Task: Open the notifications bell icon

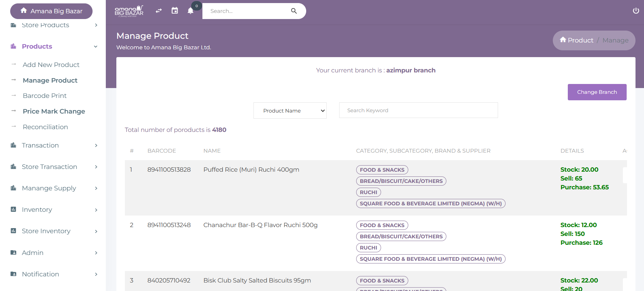Action: point(191,11)
